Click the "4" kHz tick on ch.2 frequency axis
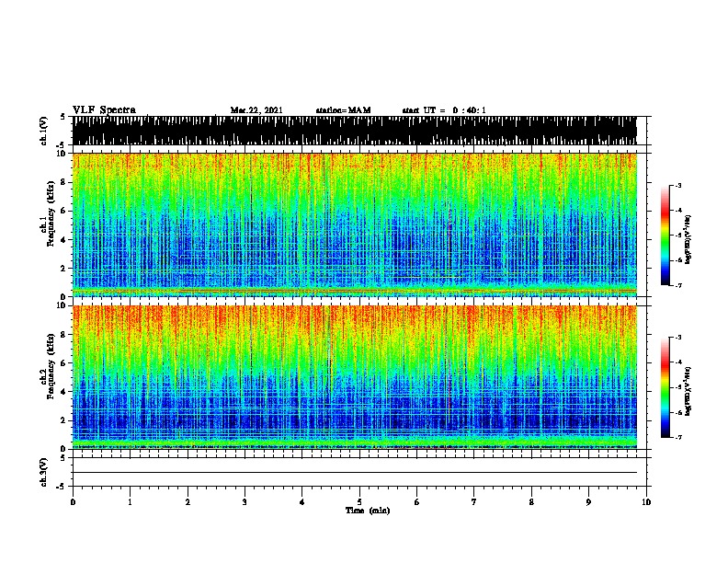 [64, 392]
